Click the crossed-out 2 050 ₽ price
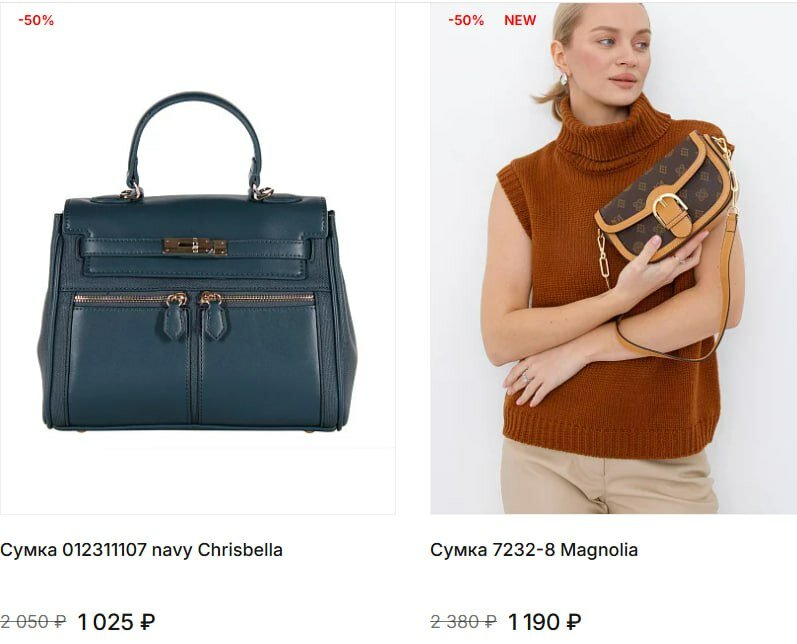Image resolution: width=797 pixels, height=644 pixels. pyautogui.click(x=33, y=622)
